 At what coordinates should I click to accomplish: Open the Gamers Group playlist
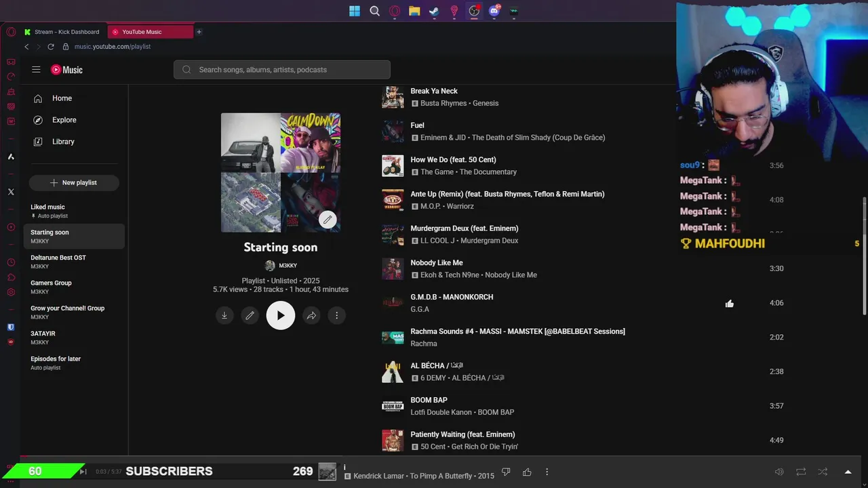point(74,287)
